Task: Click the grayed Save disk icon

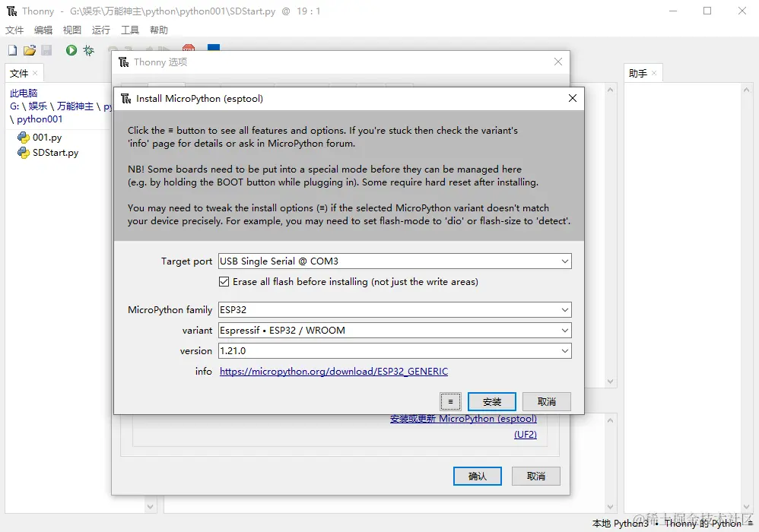Action: point(46,50)
